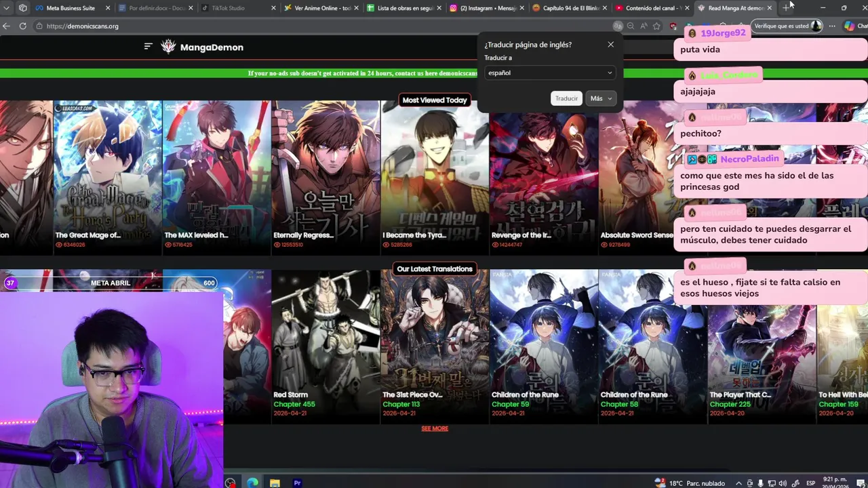Image resolution: width=868 pixels, height=488 pixels.
Task: Open Children of the Rune Chapter 59
Action: point(510,404)
